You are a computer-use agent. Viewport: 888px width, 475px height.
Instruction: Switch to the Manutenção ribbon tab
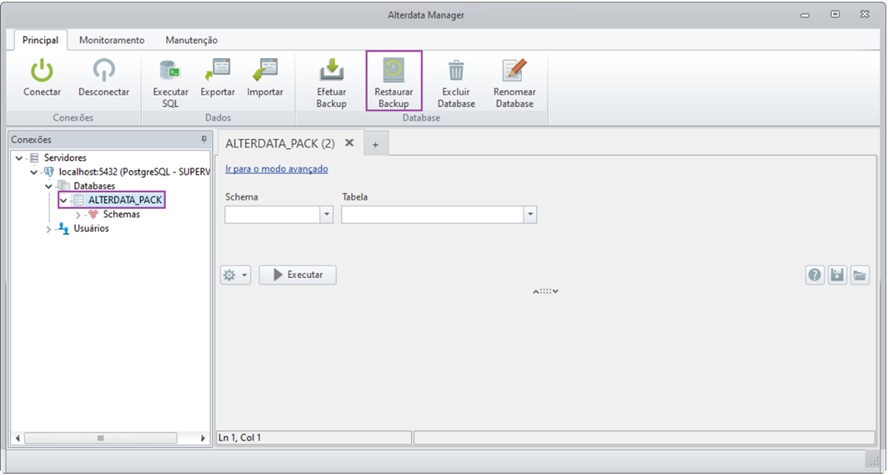[x=191, y=40]
